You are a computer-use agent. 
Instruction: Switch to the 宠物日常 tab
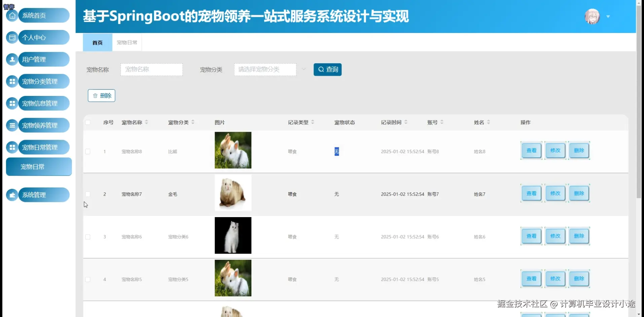point(127,42)
